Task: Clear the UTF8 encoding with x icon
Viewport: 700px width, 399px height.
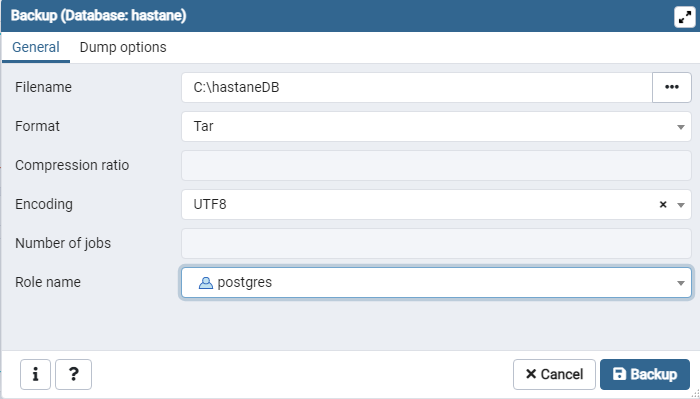Action: click(663, 204)
